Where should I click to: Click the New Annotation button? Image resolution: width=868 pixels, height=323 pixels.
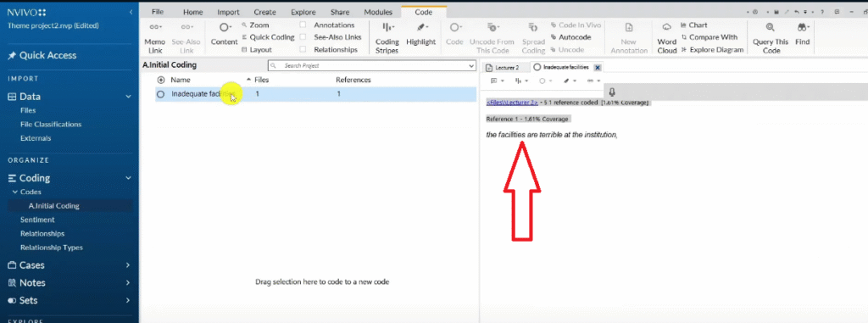[x=629, y=37]
